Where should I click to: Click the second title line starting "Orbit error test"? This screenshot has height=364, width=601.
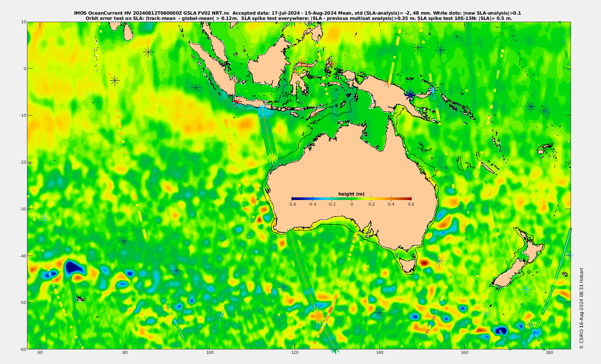(x=299, y=18)
